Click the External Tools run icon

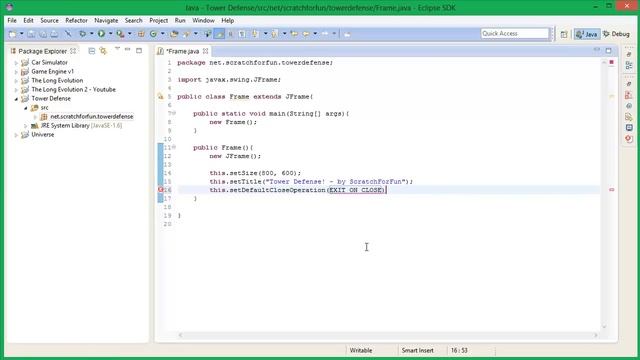click(120, 34)
